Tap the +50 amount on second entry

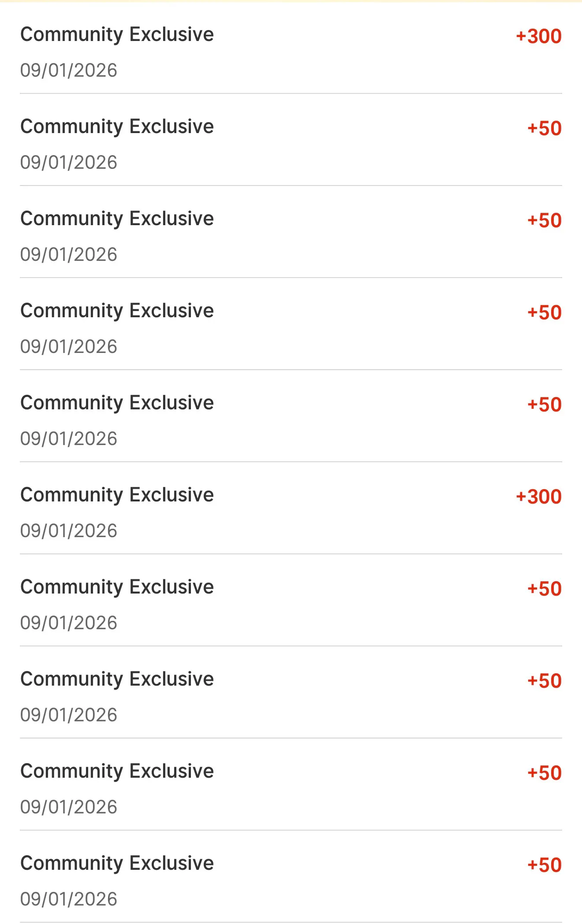coord(545,128)
